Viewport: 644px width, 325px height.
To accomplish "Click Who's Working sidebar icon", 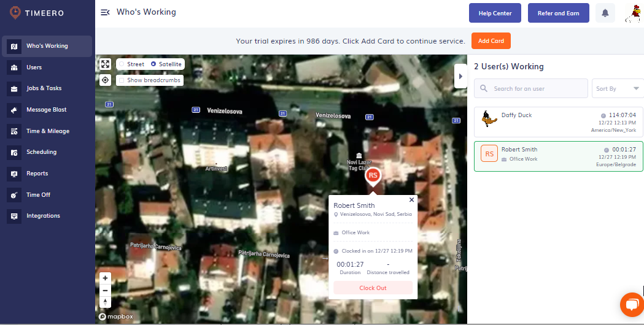I will coord(14,46).
